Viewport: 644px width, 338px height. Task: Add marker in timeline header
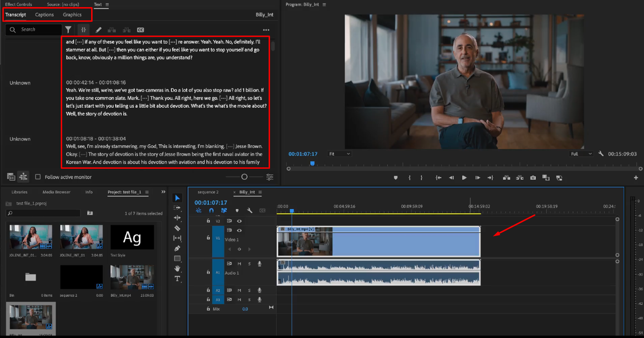[237, 211]
